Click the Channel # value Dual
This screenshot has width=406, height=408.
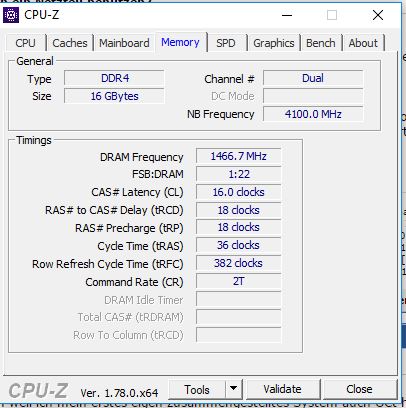313,78
